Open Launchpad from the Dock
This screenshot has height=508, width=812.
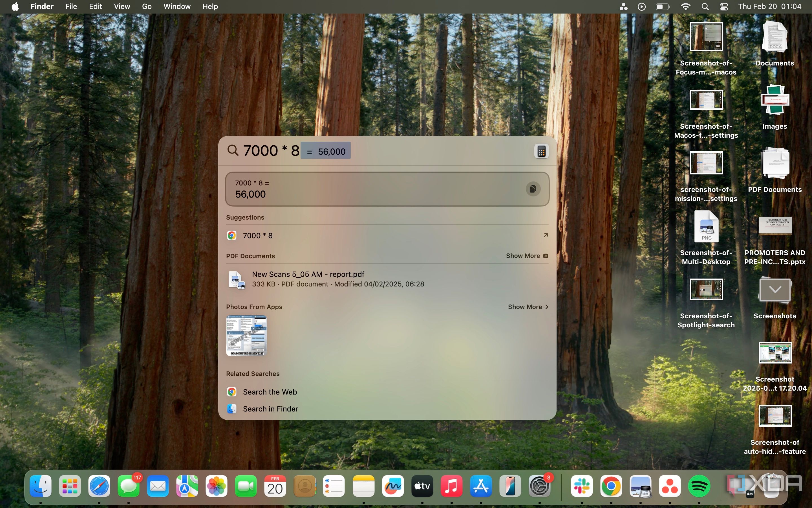tap(70, 486)
